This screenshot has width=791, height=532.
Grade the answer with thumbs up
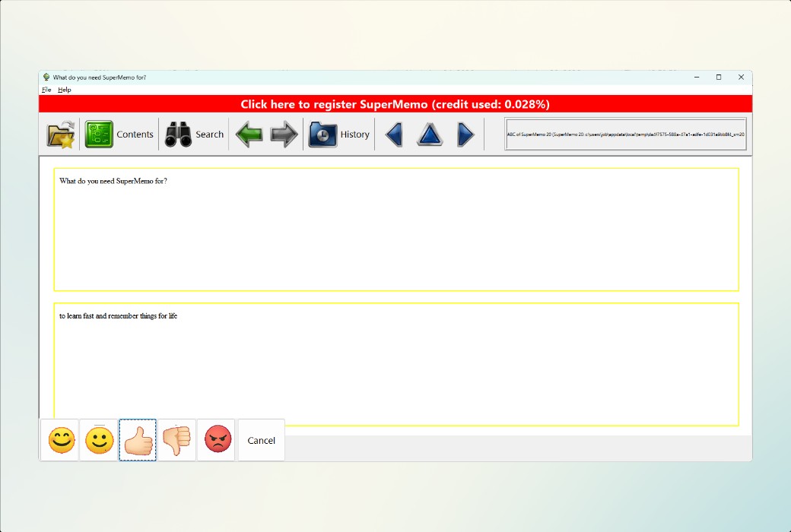click(138, 440)
